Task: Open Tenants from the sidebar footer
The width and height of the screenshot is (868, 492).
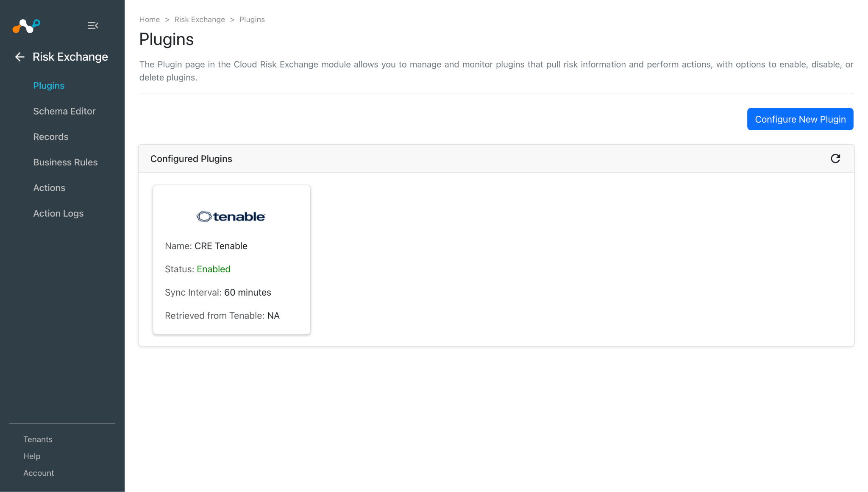Action: (x=38, y=439)
